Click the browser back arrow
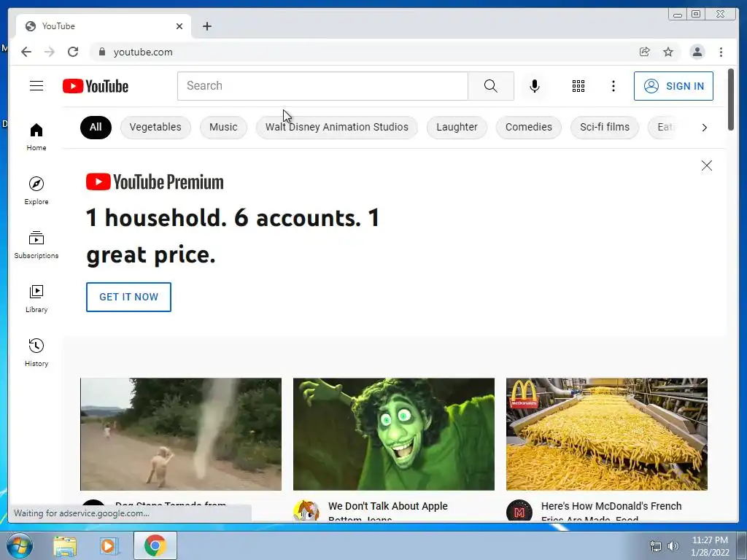Image resolution: width=747 pixels, height=560 pixels. coord(26,52)
